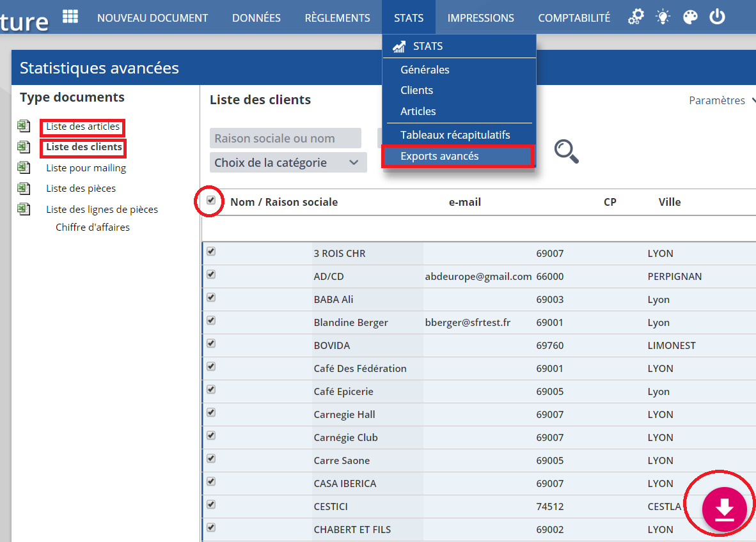Uncheck the Café Epicerie row checkbox
The width and height of the screenshot is (756, 542).
click(x=211, y=389)
